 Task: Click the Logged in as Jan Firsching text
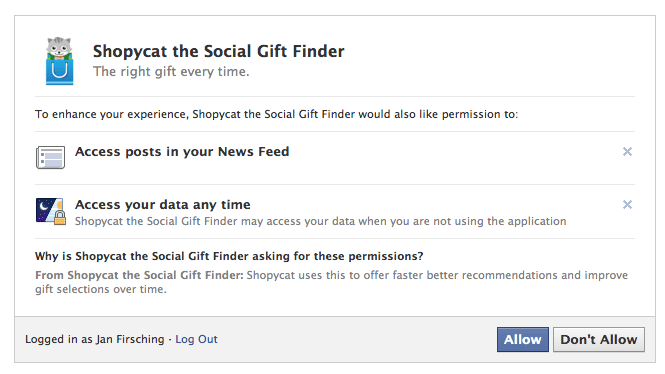click(95, 339)
